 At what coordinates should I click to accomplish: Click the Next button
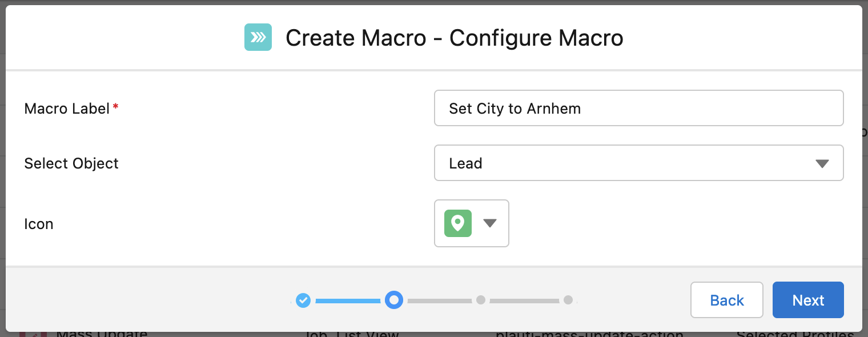[808, 300]
